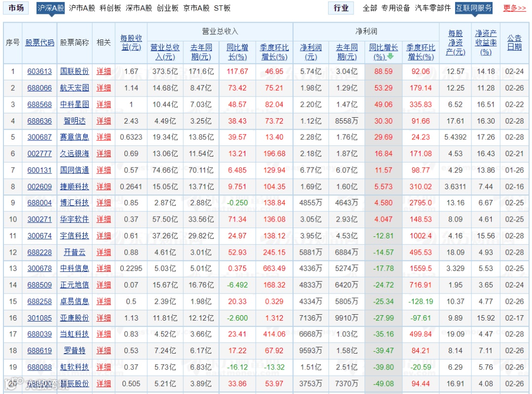Open stock name 捷顺科技 link

[74, 187]
